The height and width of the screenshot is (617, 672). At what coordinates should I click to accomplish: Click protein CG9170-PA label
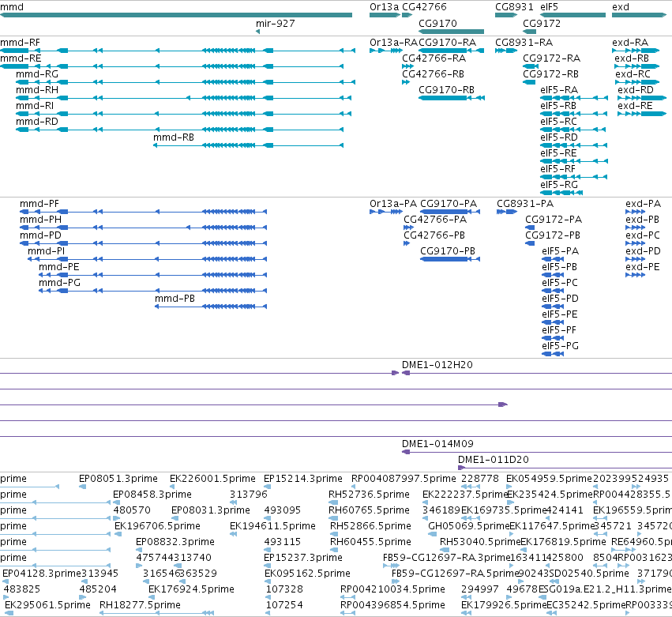[449, 204]
